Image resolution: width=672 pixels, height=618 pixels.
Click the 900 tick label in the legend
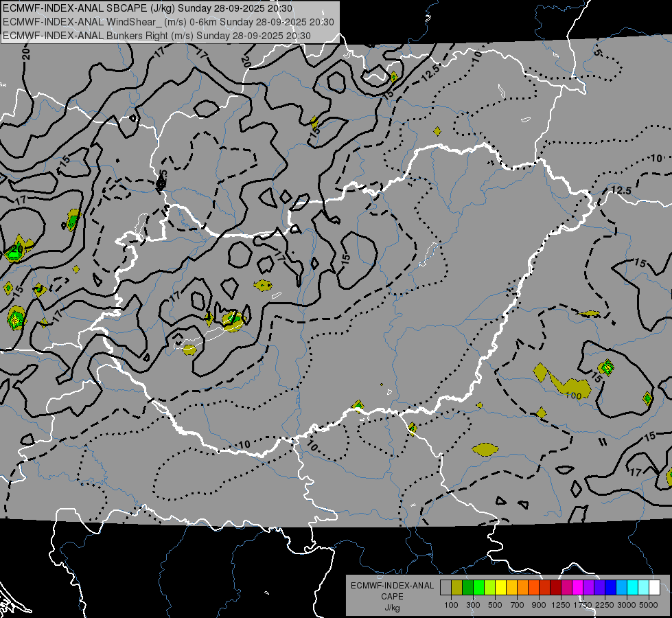(x=539, y=605)
